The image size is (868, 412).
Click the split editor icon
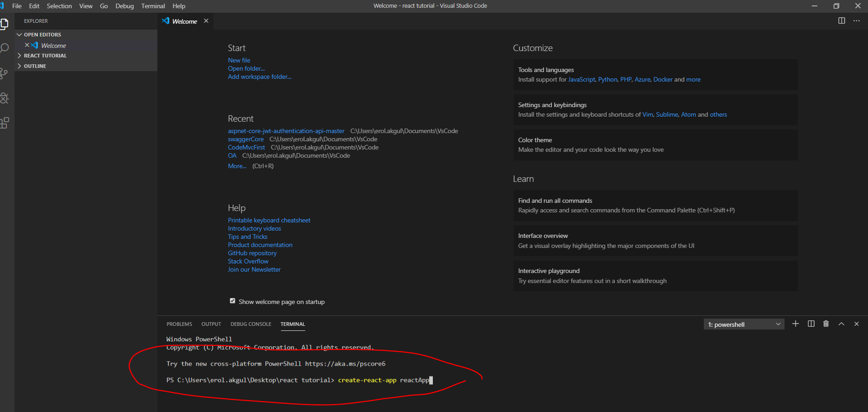click(x=842, y=21)
